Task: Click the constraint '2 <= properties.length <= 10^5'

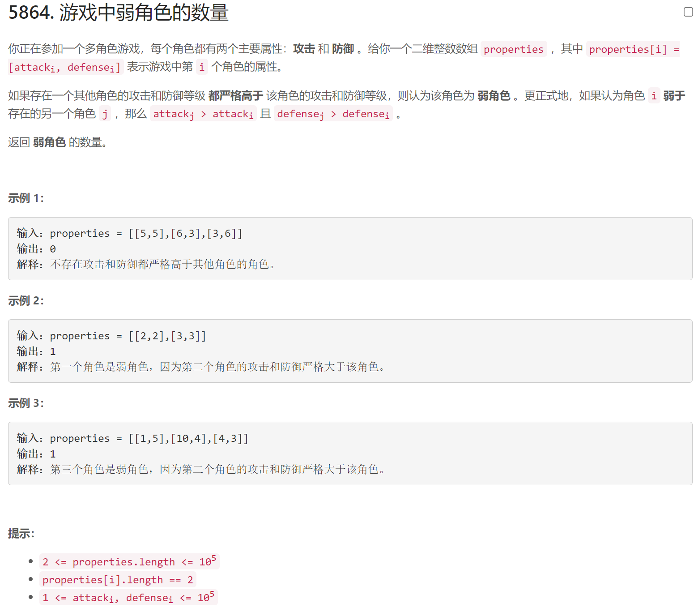Action: (x=129, y=561)
